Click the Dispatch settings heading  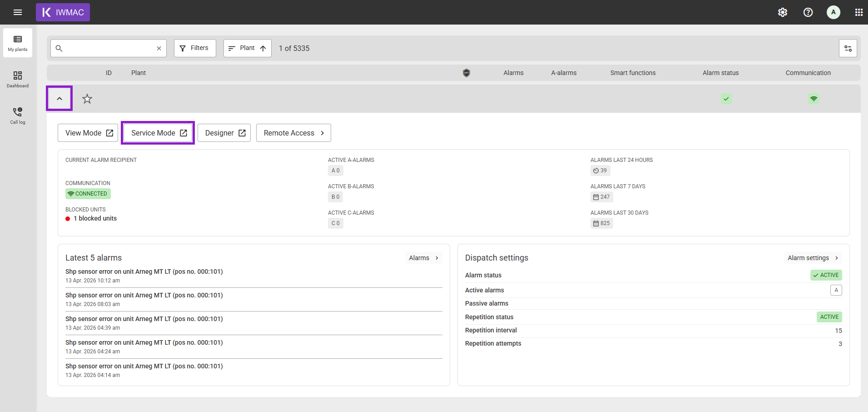coord(496,258)
